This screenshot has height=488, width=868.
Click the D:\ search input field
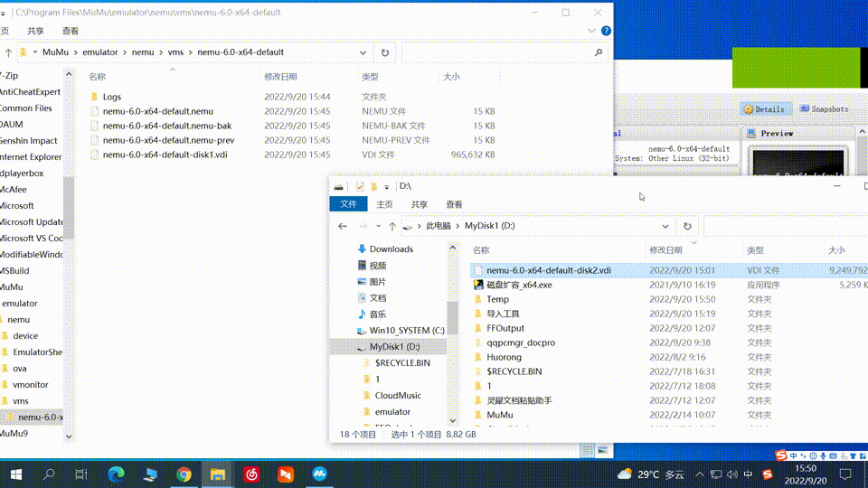786,226
